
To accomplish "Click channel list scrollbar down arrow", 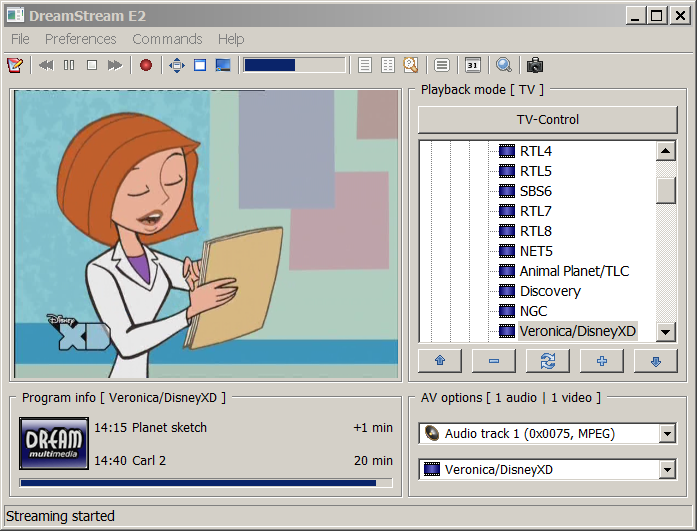I will [665, 331].
